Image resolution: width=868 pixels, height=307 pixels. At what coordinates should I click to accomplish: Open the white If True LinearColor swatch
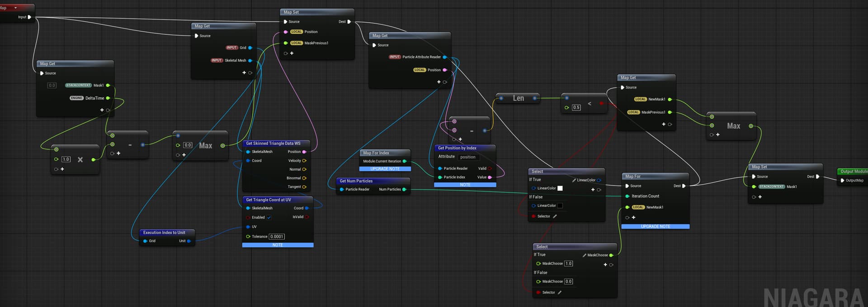click(x=560, y=188)
